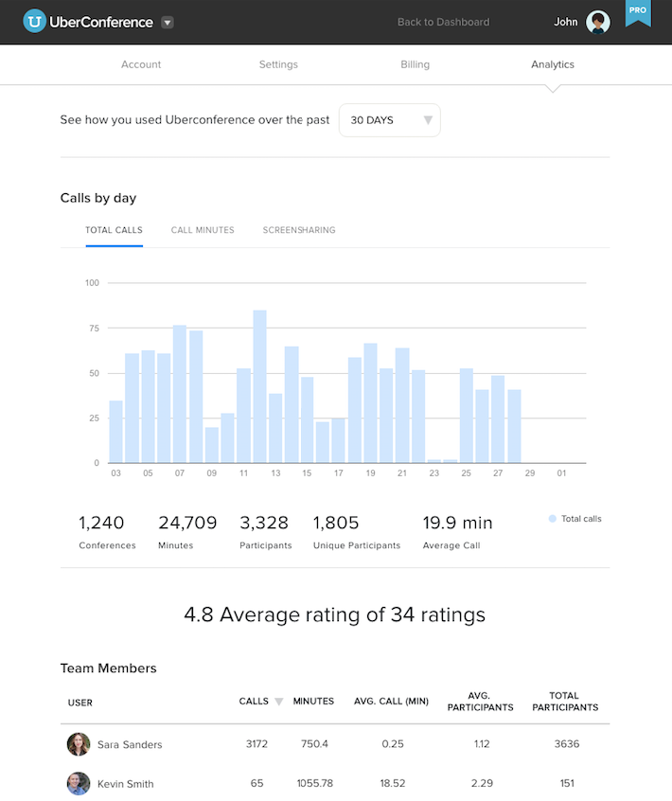Click the Kevin Smith name

[126, 784]
